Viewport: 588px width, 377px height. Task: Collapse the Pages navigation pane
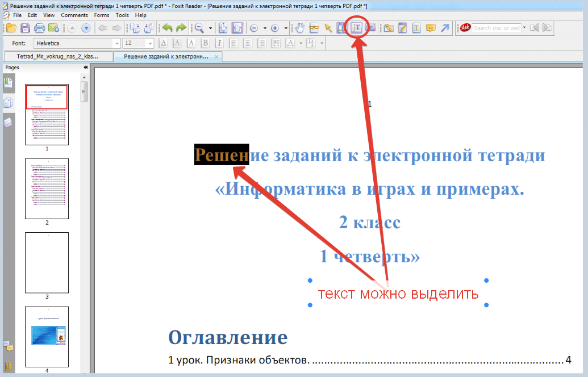tap(85, 66)
